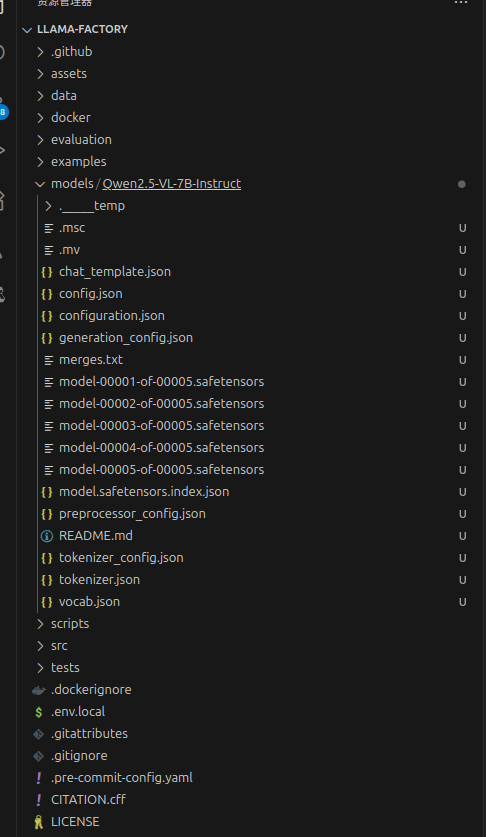
Task: Click untracked U badge for config.json
Action: (463, 294)
